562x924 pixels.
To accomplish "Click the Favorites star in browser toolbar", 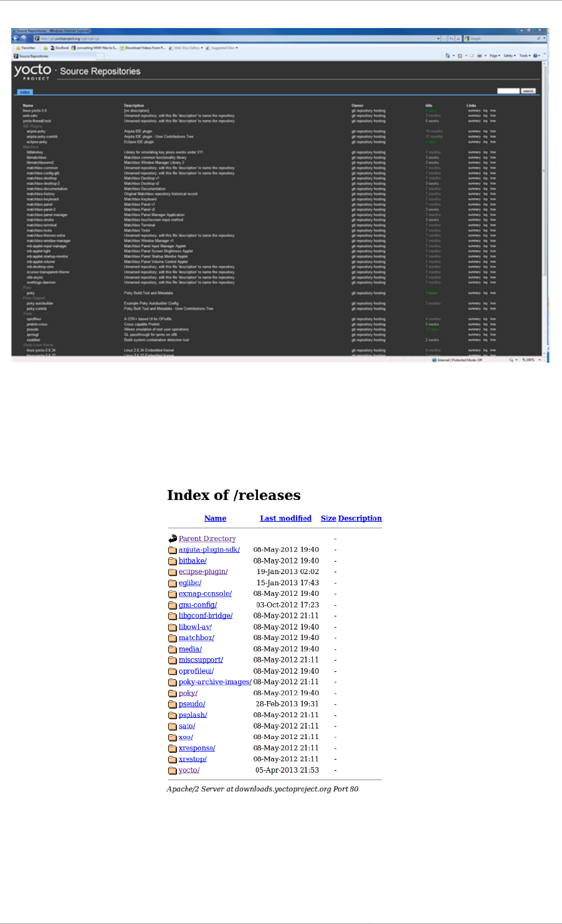I will 17,48.
